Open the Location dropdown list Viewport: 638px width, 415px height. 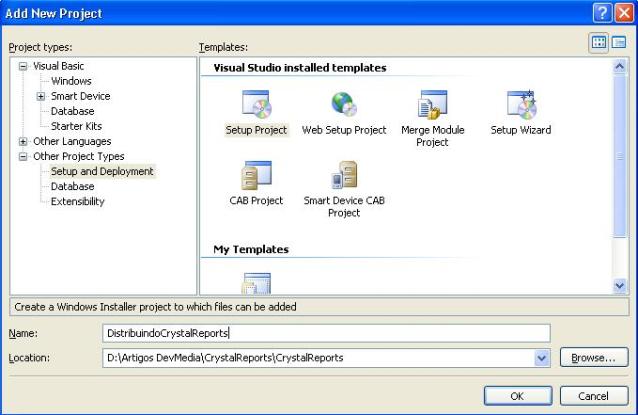[x=542, y=358]
